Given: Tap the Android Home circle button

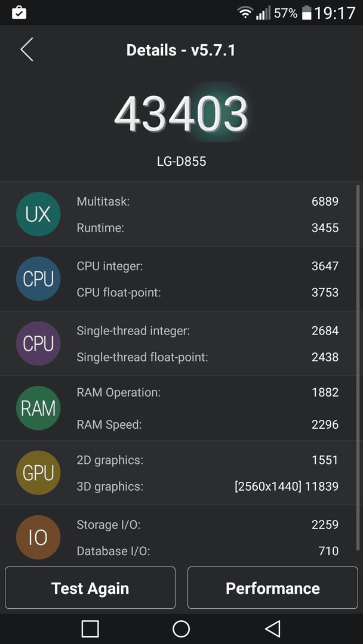Looking at the screenshot, I should click(x=181, y=629).
